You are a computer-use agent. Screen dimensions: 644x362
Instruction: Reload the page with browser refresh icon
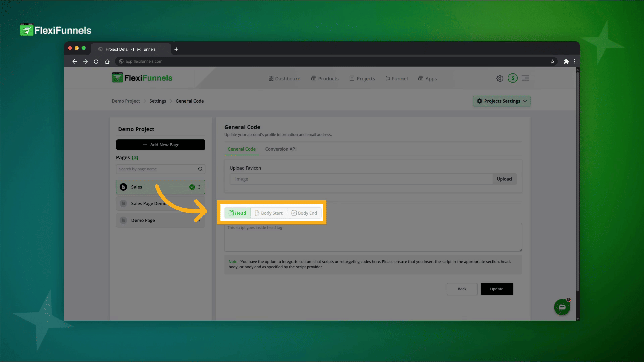pos(96,61)
